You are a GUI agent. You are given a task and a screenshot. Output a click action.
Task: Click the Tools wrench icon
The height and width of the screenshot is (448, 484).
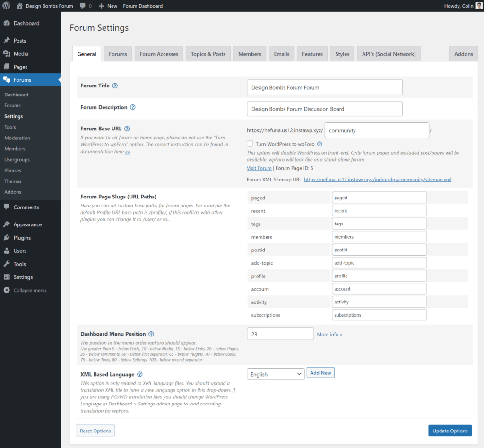pos(7,264)
